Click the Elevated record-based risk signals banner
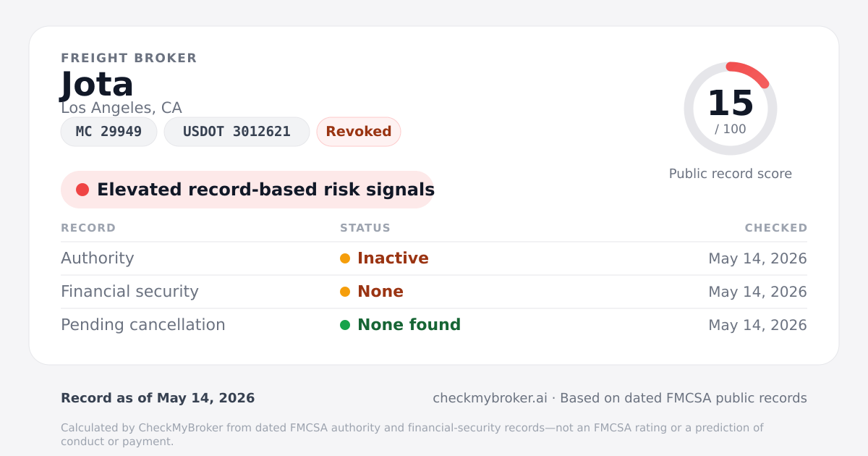Screen dimensions: 868x456 pyautogui.click(x=247, y=190)
